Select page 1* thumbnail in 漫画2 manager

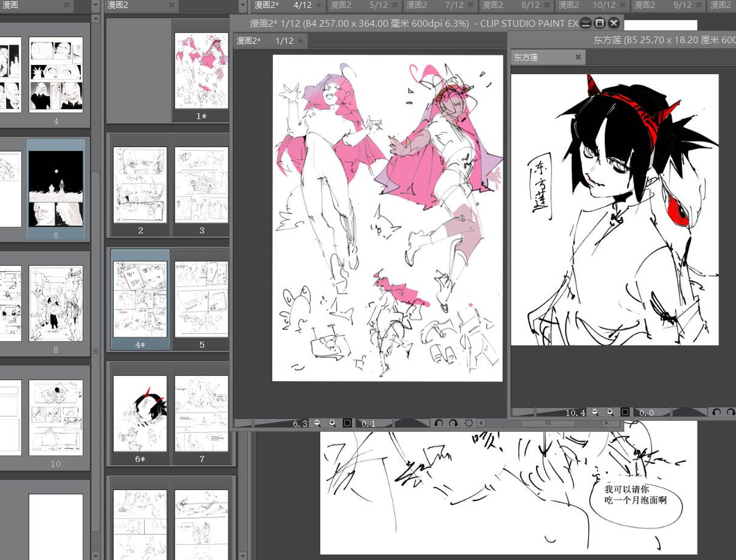tap(201, 71)
